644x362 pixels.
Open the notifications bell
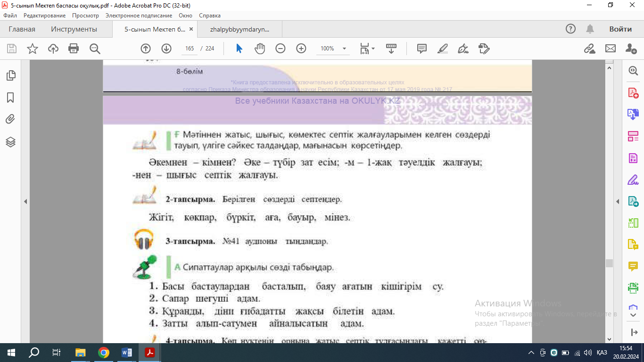(590, 29)
